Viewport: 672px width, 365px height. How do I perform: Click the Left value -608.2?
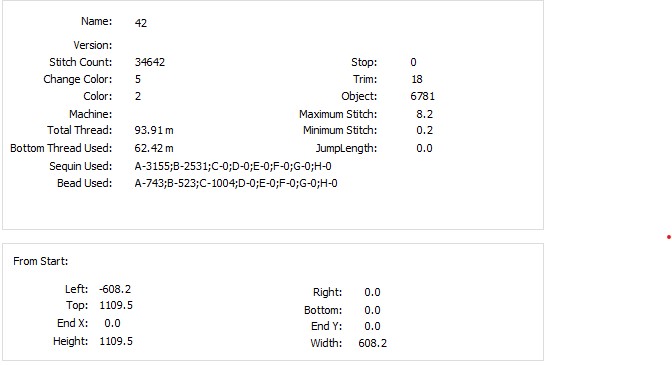[x=115, y=289]
